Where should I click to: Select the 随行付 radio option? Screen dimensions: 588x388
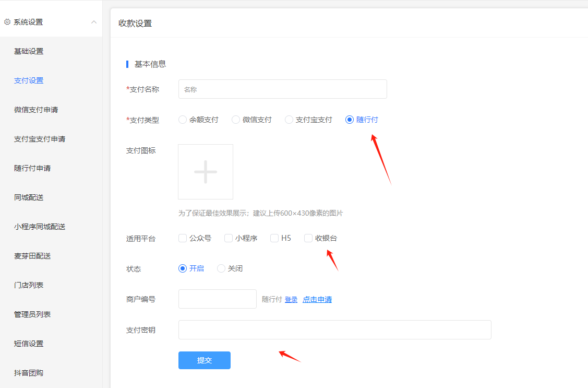pos(350,120)
